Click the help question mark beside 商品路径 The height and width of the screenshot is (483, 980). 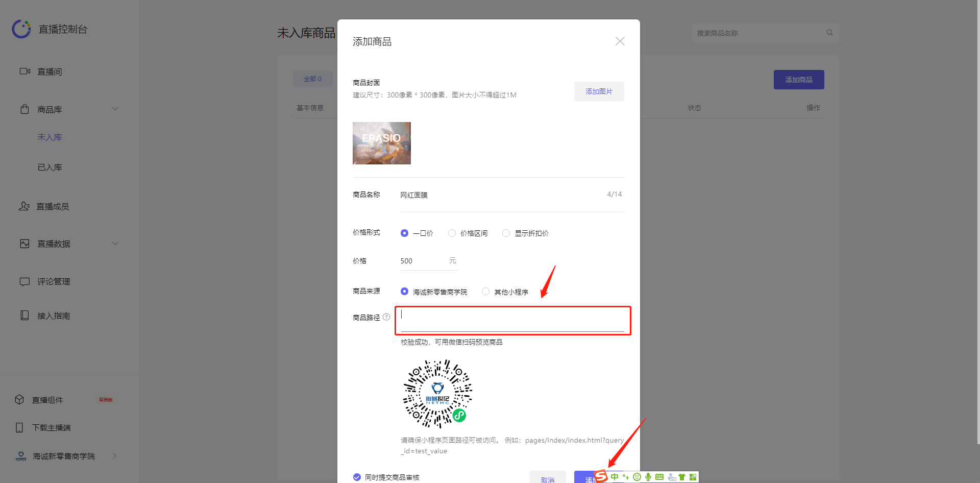point(386,317)
